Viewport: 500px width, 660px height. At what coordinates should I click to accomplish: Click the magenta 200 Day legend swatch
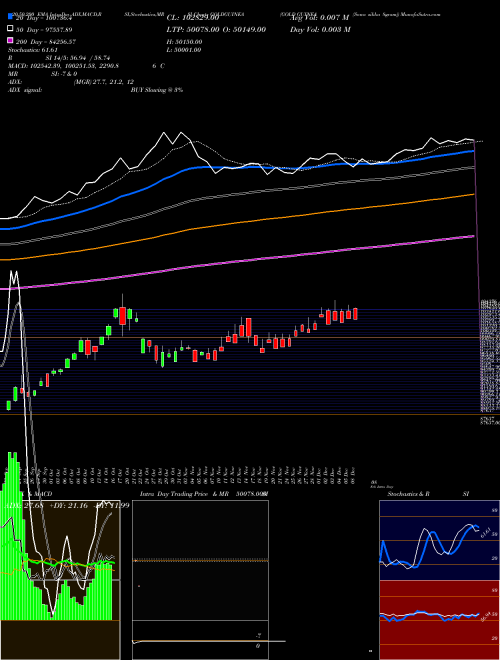[x=10, y=40]
